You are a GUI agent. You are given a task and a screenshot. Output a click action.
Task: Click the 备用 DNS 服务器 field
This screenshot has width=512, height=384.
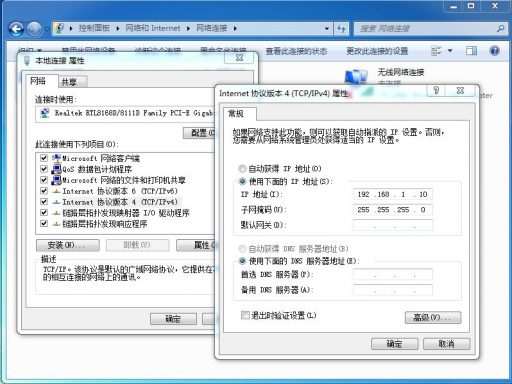tap(393, 290)
